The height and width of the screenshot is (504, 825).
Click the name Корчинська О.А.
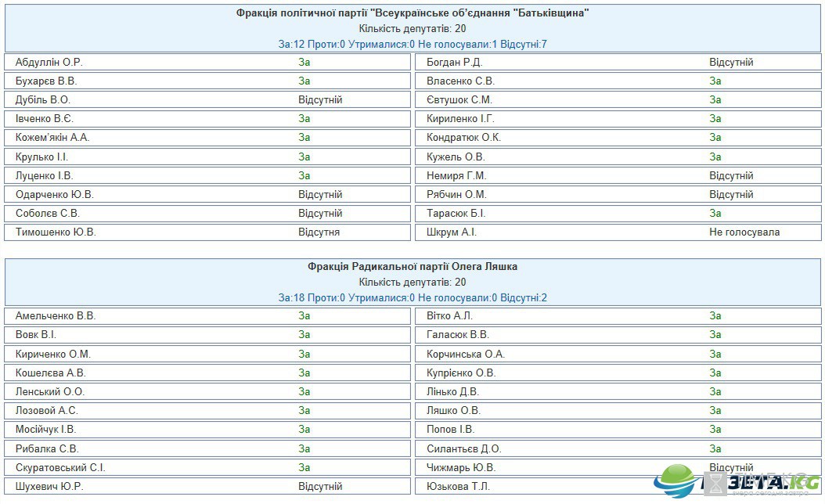pyautogui.click(x=466, y=354)
